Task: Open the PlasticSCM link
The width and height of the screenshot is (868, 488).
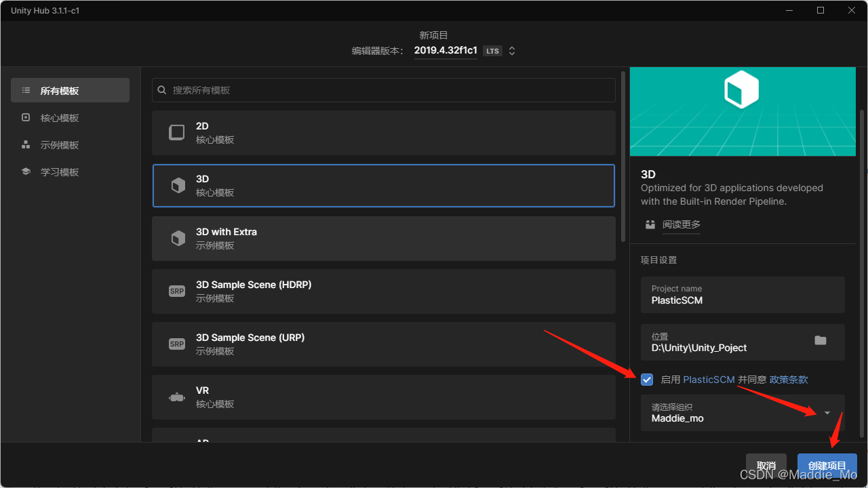Action: click(x=709, y=380)
